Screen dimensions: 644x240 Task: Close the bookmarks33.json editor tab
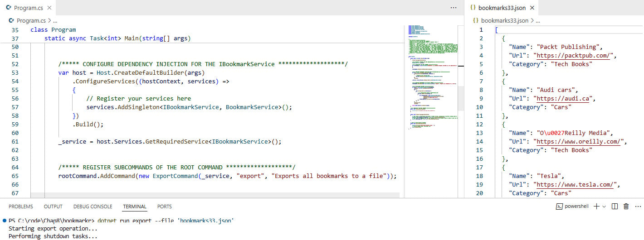(x=532, y=8)
